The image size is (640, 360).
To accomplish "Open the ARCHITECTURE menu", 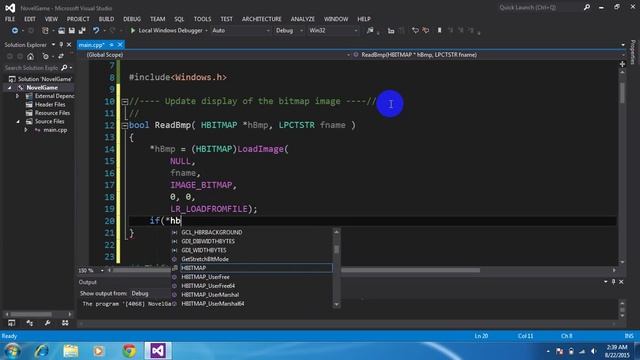I will click(x=262, y=19).
